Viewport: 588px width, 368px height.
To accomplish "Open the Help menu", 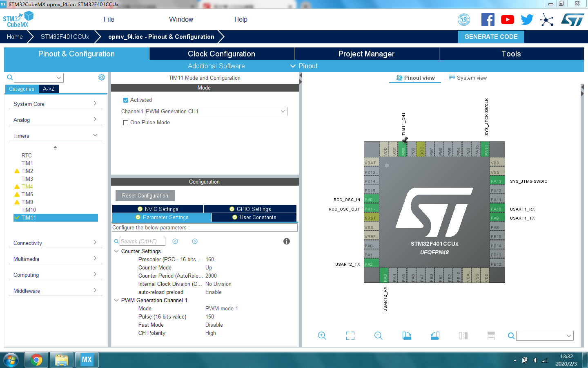I will (x=241, y=19).
